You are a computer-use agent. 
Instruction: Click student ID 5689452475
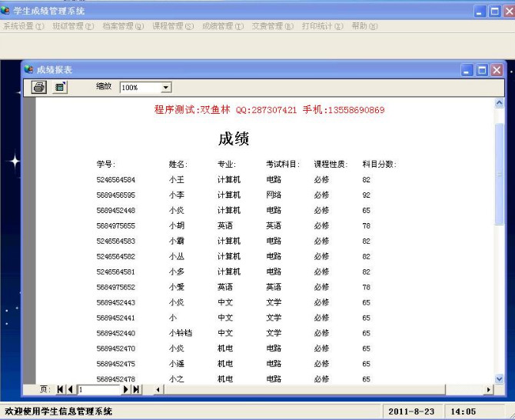click(115, 364)
